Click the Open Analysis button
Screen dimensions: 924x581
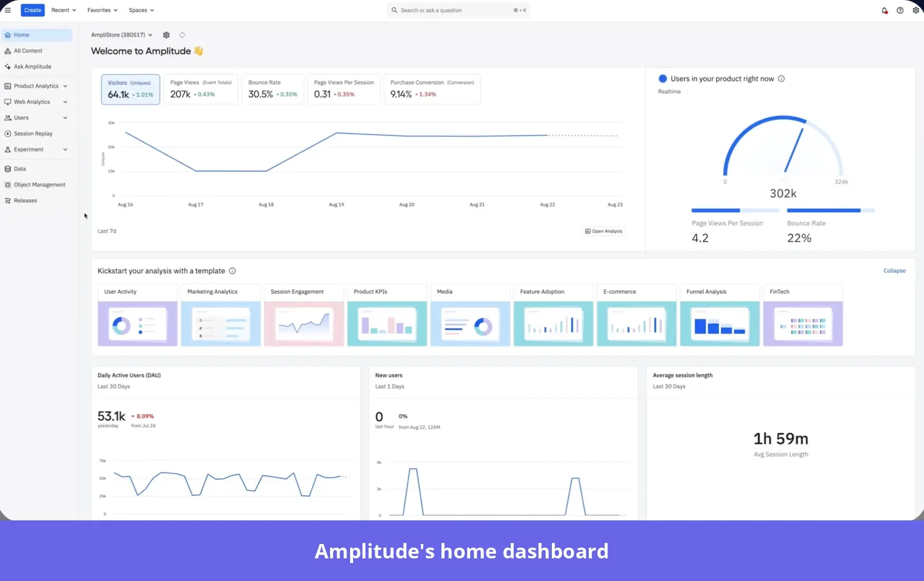604,231
